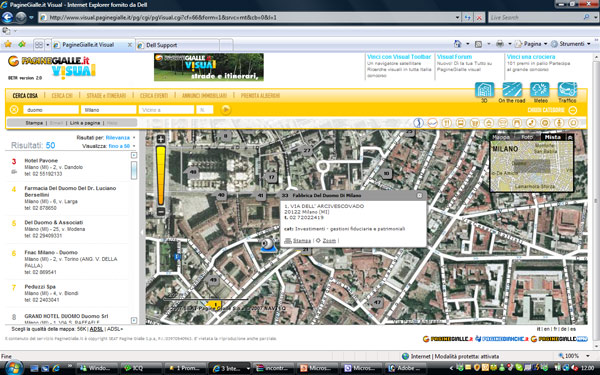Open the On the road view
Screen dimensions: 600x375
pyautogui.click(x=512, y=90)
